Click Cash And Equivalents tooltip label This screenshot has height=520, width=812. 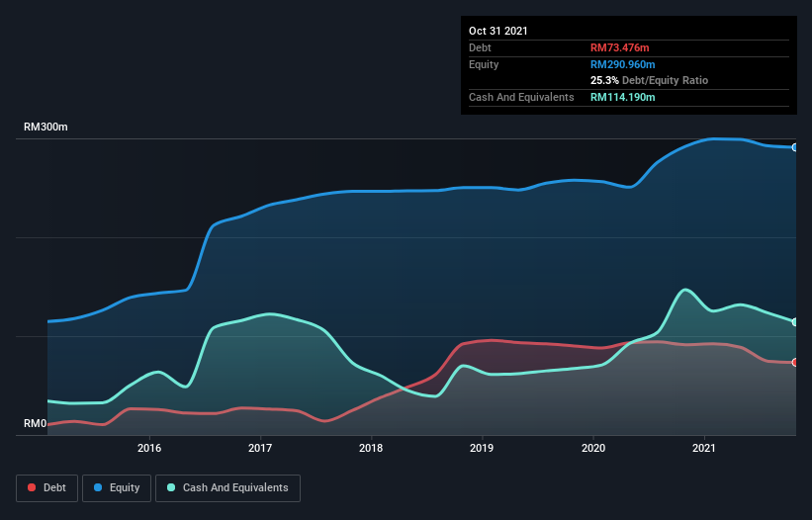[x=521, y=97]
